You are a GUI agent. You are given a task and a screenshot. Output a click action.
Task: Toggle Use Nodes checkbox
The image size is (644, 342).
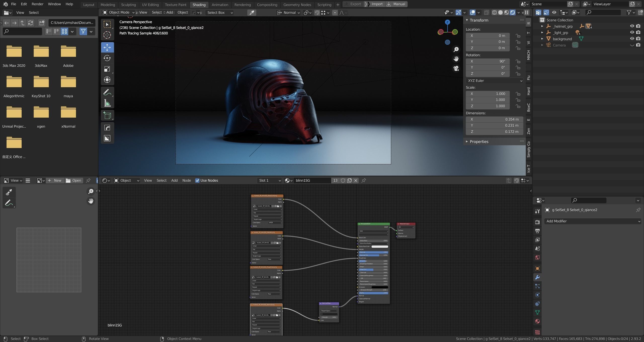[x=197, y=180]
